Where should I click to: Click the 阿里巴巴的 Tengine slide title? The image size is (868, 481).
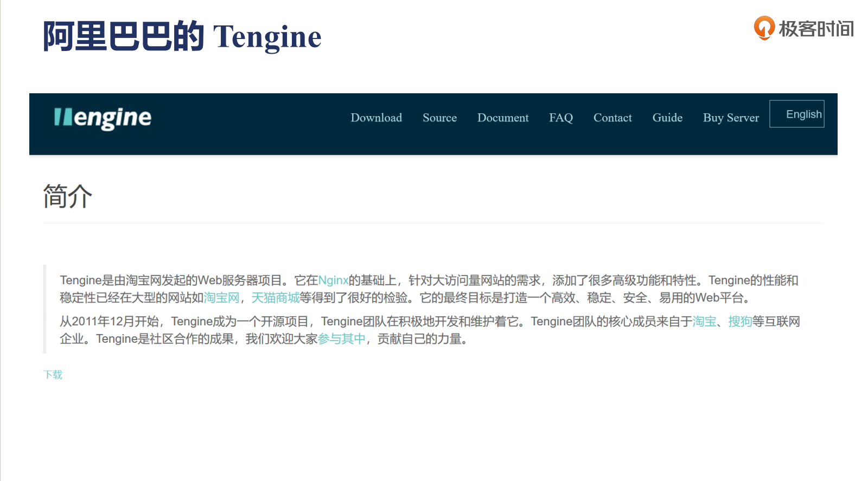point(182,36)
